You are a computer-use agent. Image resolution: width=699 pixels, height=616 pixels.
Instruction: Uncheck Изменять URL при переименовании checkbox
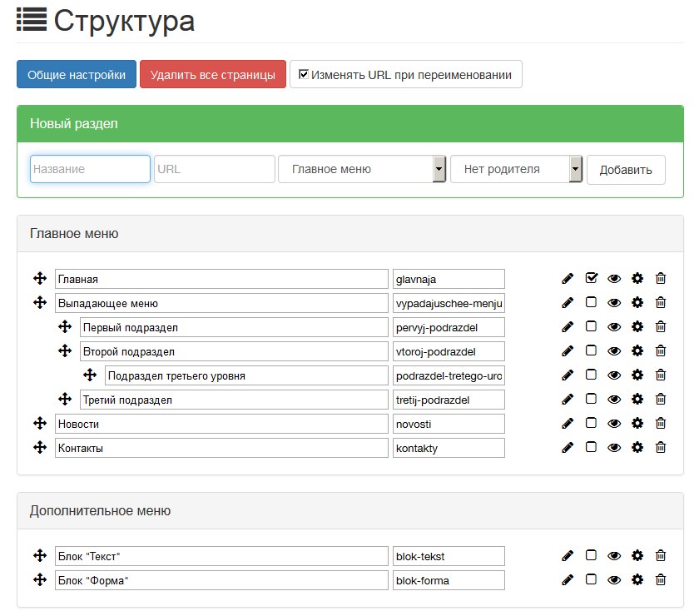point(304,74)
